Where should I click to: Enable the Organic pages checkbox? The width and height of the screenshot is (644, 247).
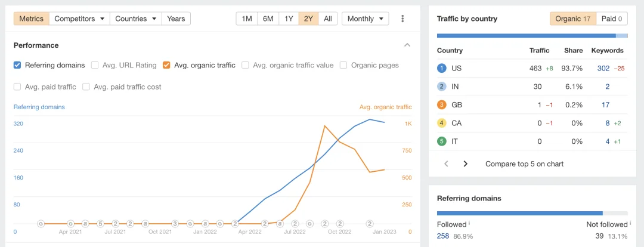tap(344, 65)
